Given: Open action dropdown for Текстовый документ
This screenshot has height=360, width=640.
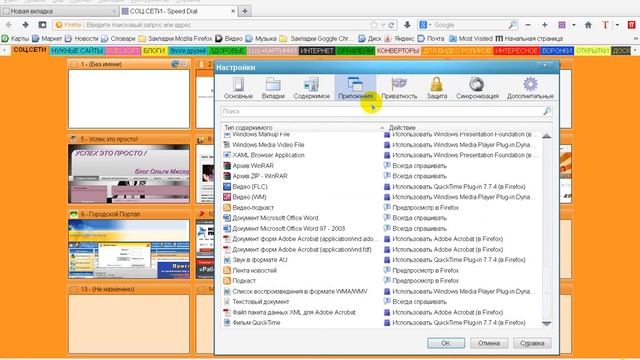Looking at the screenshot, I should coord(463,302).
